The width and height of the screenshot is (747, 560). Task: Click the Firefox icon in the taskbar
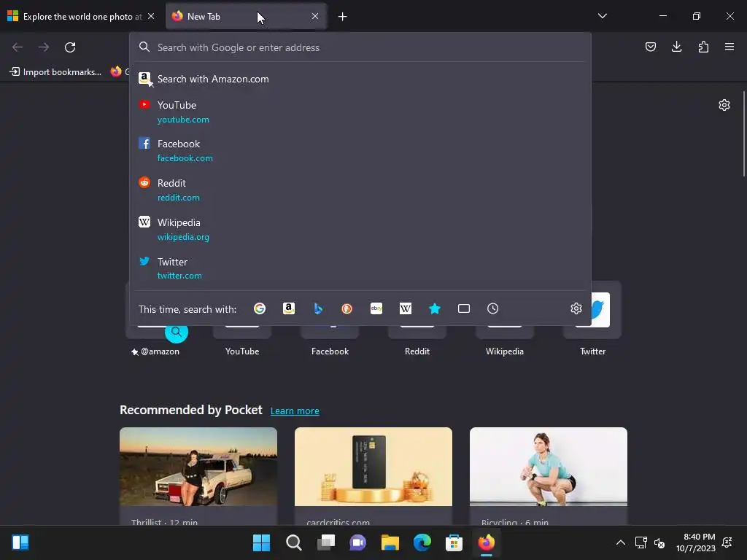pos(487,542)
